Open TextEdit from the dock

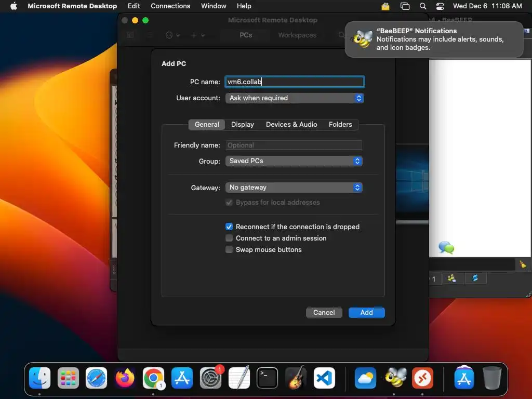point(239,378)
